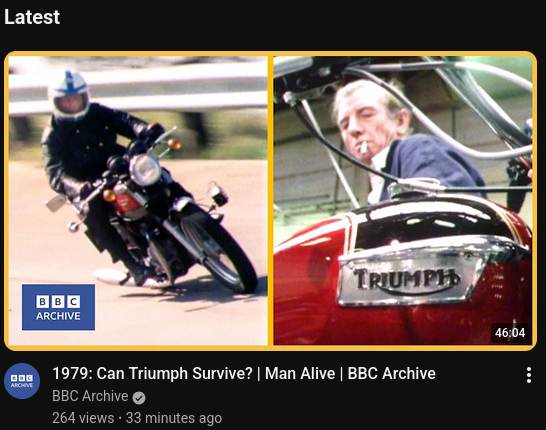Go to the BBC Archive channel name link

(x=90, y=396)
